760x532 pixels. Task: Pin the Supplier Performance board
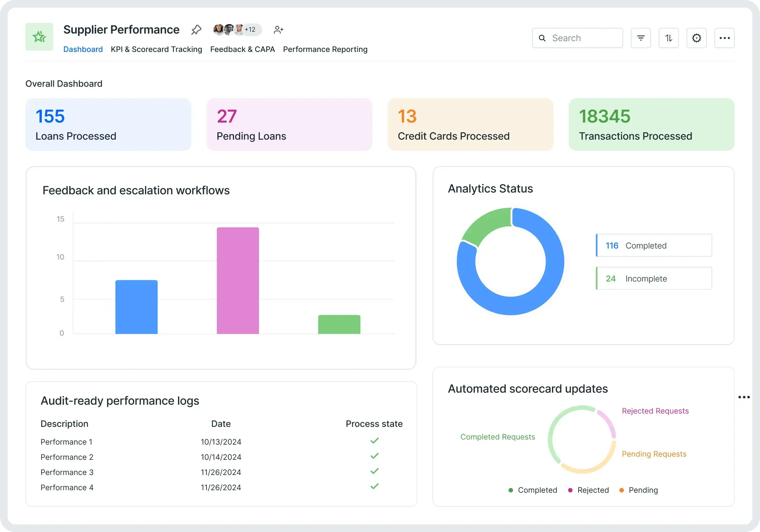(x=196, y=30)
